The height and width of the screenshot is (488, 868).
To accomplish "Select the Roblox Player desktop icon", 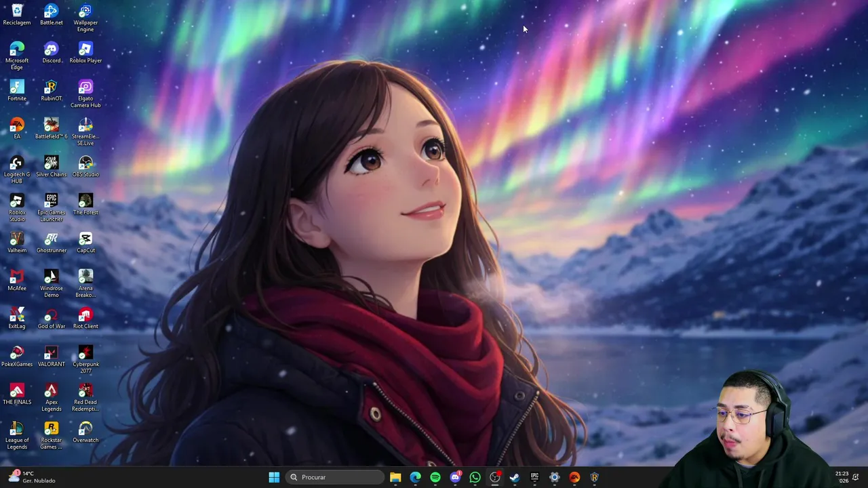I will pos(85,53).
